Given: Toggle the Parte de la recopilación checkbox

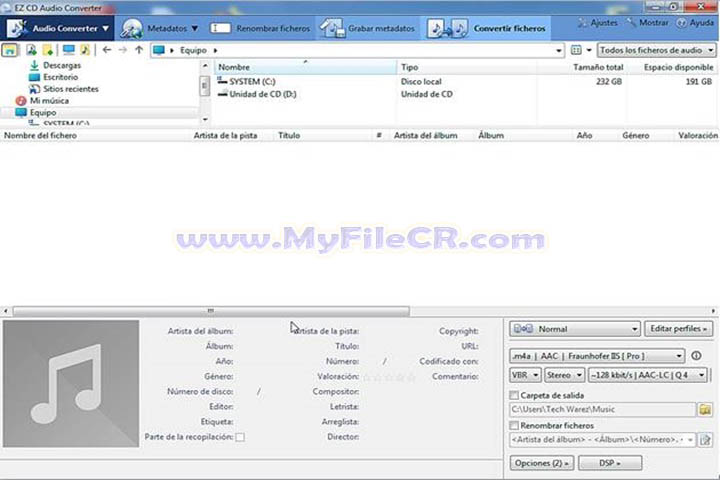Looking at the screenshot, I should (x=240, y=437).
